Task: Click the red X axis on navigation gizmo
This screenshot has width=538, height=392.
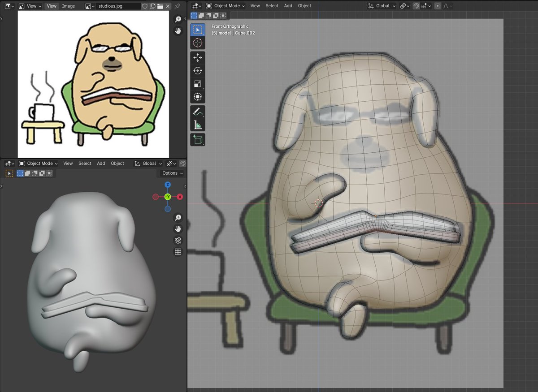Action: (180, 197)
